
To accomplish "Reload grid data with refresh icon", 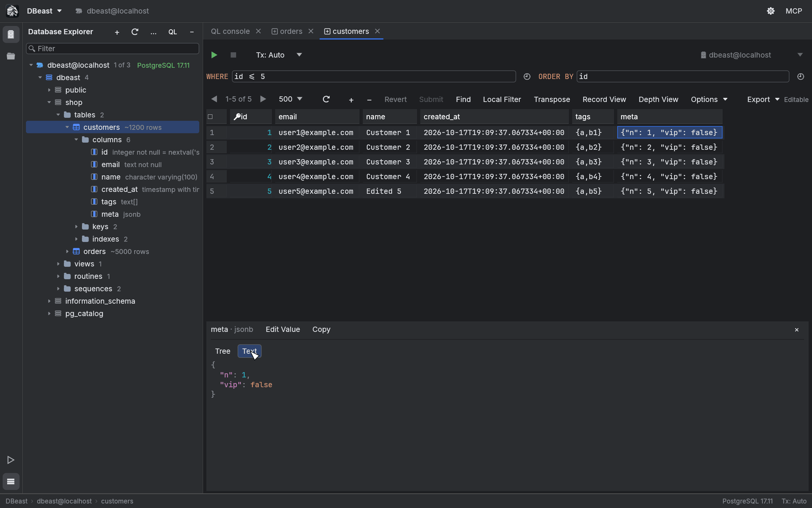I will (326, 99).
